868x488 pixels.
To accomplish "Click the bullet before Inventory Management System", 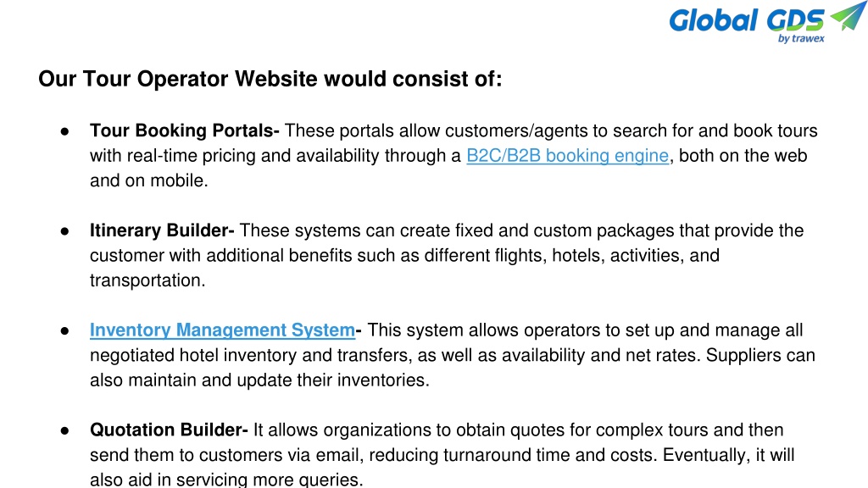I will click(x=64, y=331).
